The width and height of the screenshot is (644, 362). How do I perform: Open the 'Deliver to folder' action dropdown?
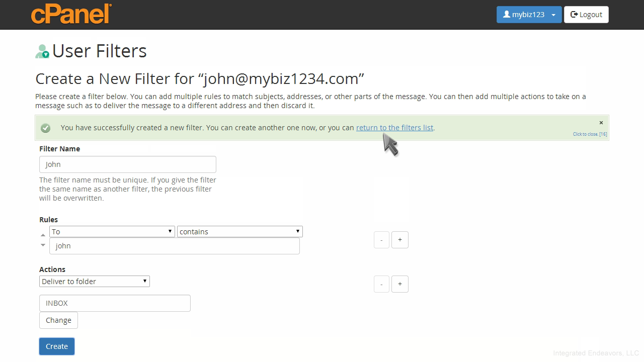[x=94, y=282]
